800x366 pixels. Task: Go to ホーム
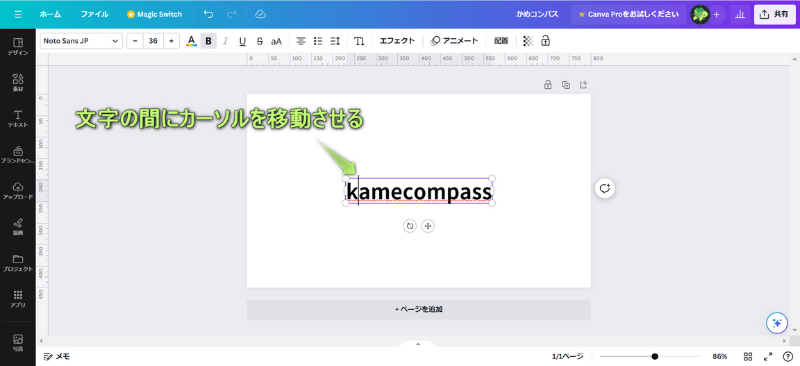(x=51, y=14)
